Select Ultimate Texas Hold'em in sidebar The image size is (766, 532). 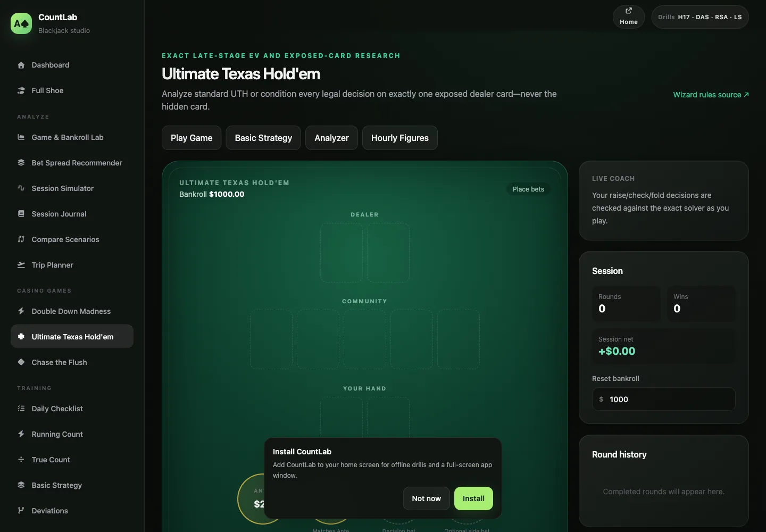pos(72,337)
